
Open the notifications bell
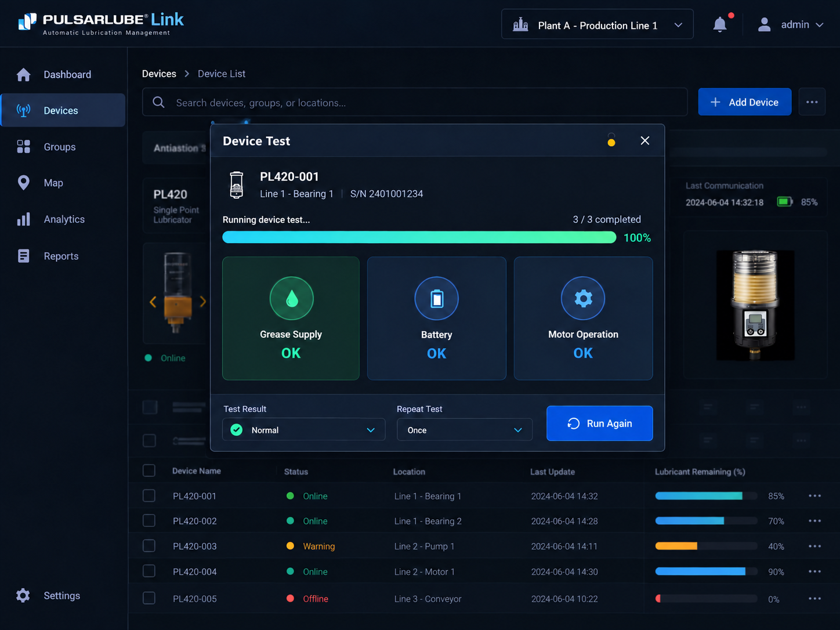[x=720, y=24]
